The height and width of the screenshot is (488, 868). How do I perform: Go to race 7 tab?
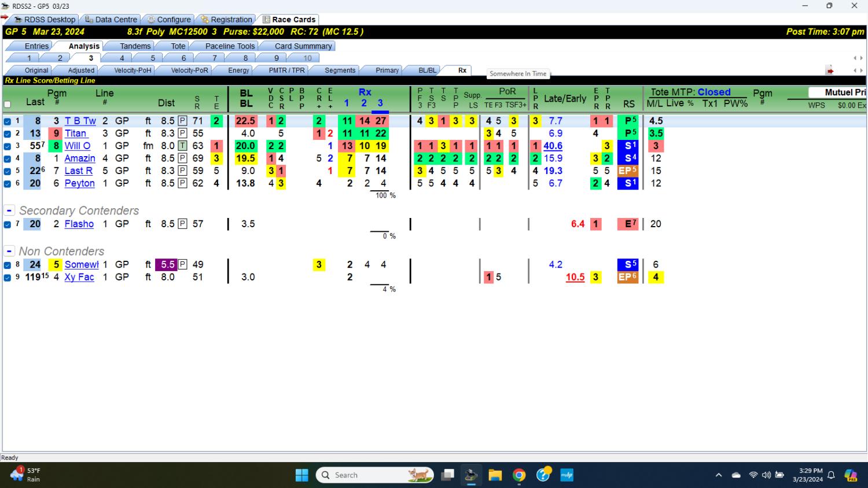pyautogui.click(x=214, y=58)
